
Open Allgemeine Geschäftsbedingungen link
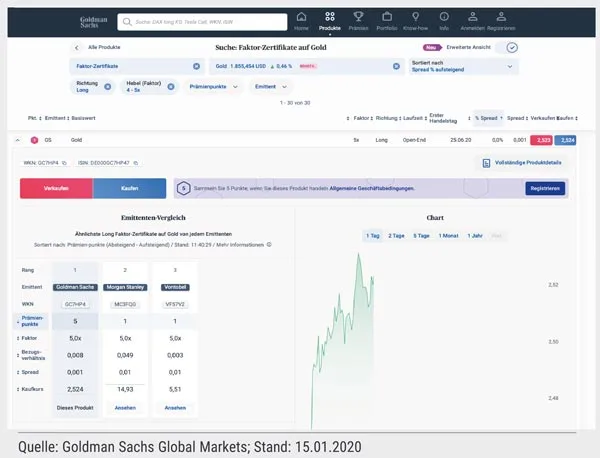click(372, 188)
